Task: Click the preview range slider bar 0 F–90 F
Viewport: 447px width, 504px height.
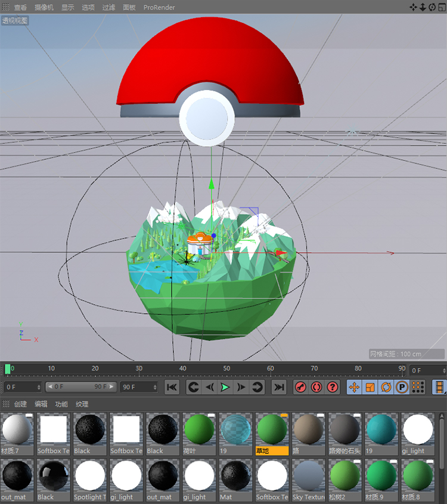Action: pyautogui.click(x=81, y=386)
